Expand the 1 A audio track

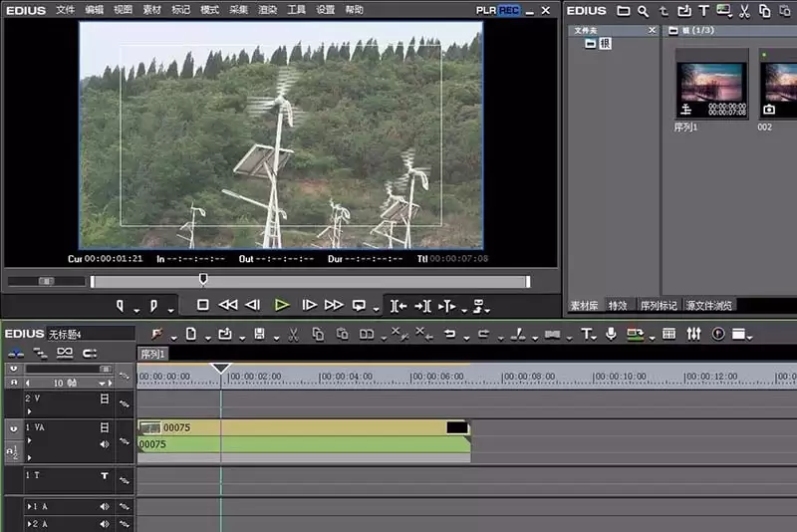[30, 506]
